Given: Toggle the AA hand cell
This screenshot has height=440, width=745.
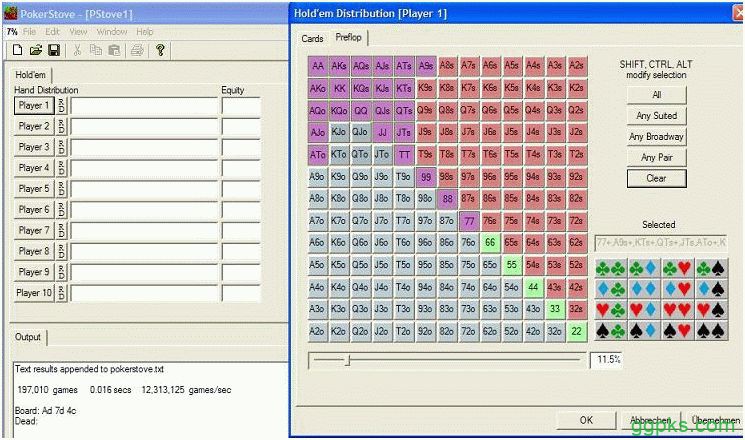Looking at the screenshot, I should click(318, 66).
